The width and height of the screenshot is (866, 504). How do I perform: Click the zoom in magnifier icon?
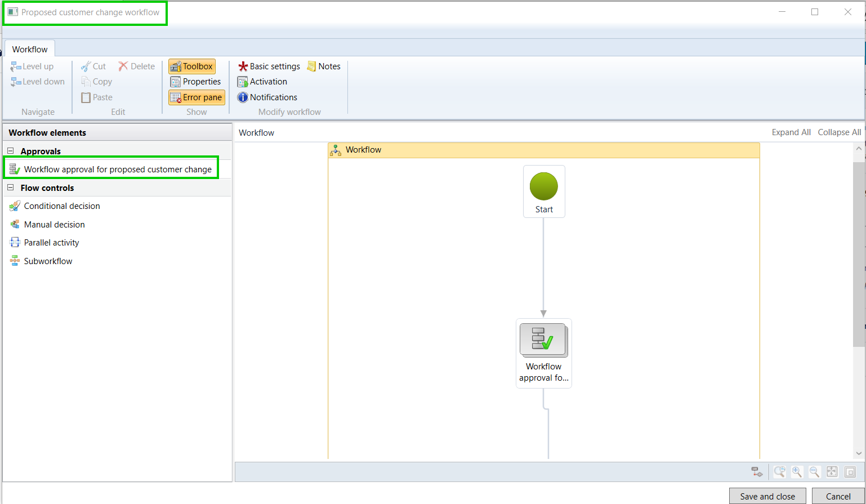click(x=797, y=472)
